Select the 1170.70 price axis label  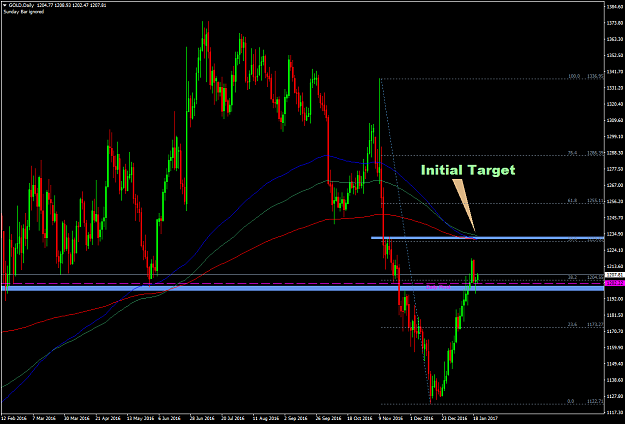click(615, 331)
